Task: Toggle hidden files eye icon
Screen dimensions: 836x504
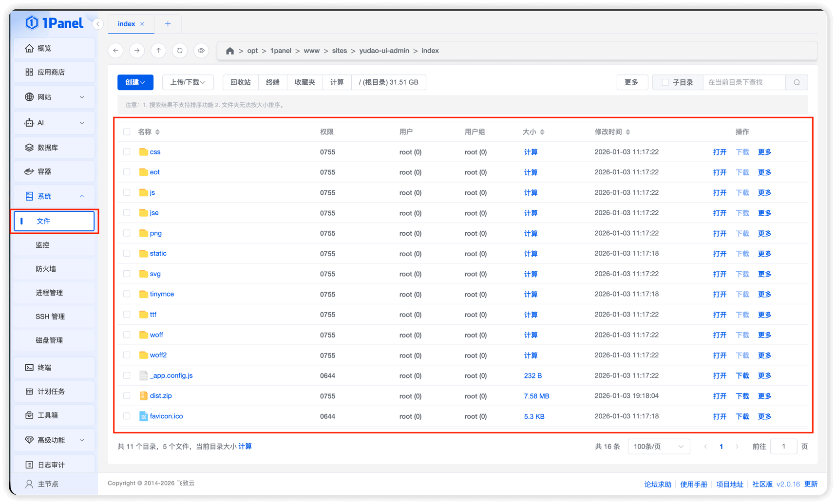Action: (x=201, y=51)
